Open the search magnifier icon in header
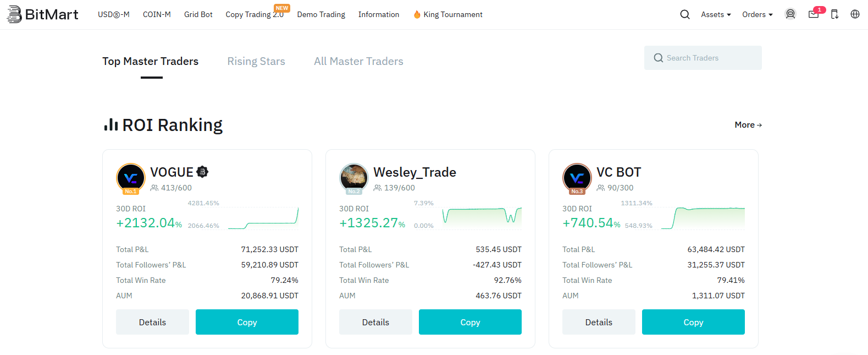This screenshot has width=868, height=355. (x=685, y=14)
